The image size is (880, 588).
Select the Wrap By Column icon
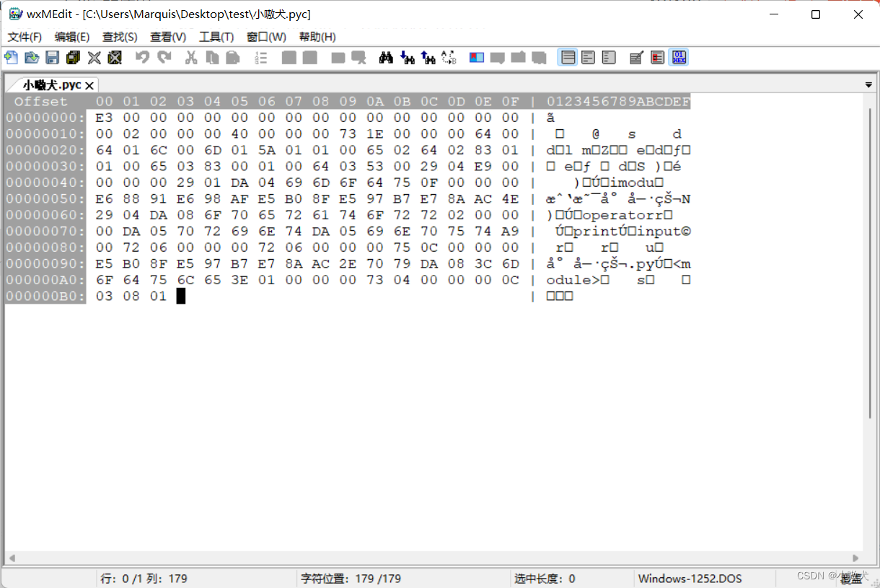609,58
